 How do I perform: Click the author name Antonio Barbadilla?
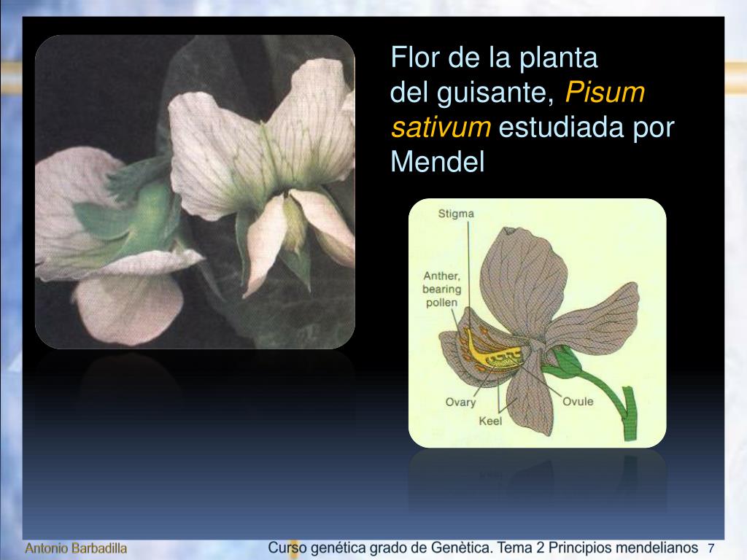76,548
